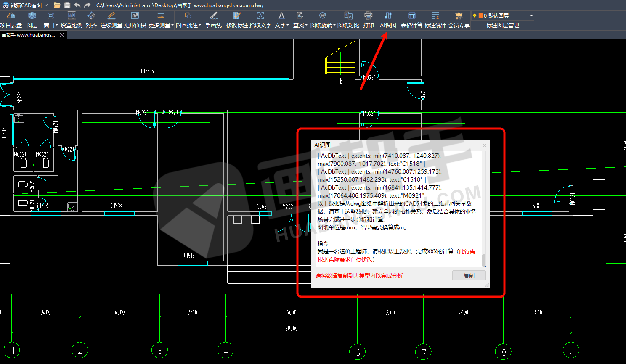
Task: Open the 项目云盘 cloud drive tool
Action: point(11,20)
